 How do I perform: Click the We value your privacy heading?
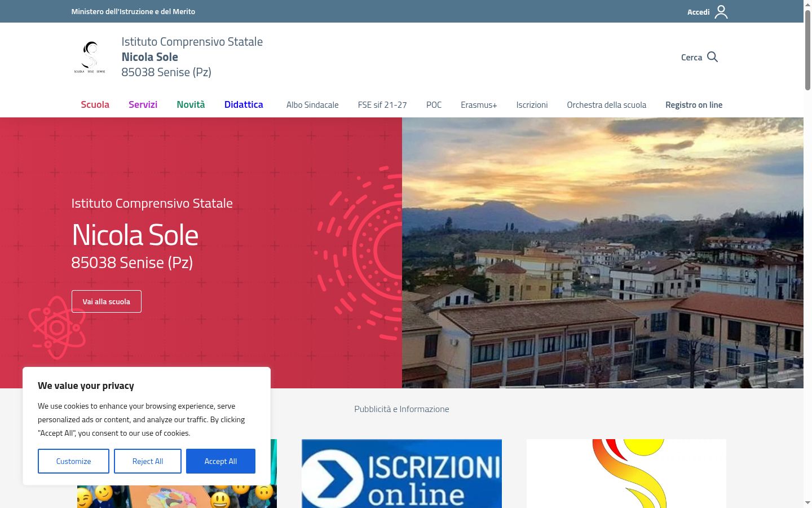(x=86, y=386)
